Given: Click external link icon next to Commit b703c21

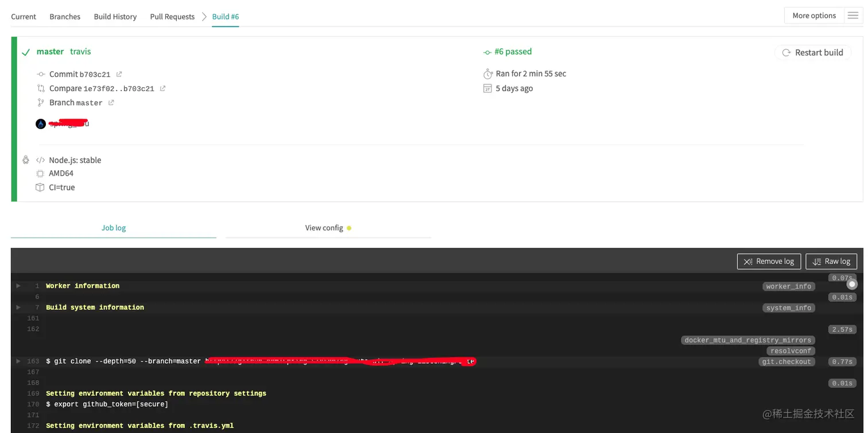Looking at the screenshot, I should [119, 74].
